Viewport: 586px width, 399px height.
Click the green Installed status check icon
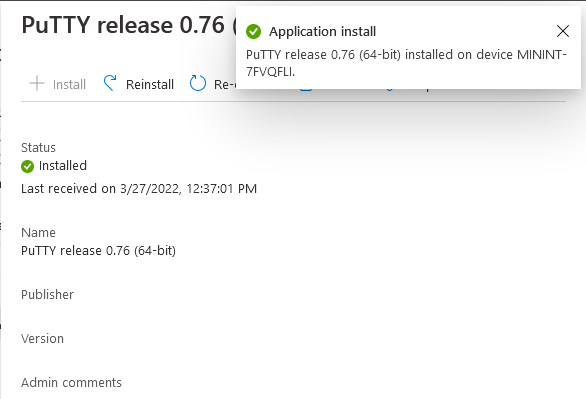coord(27,166)
